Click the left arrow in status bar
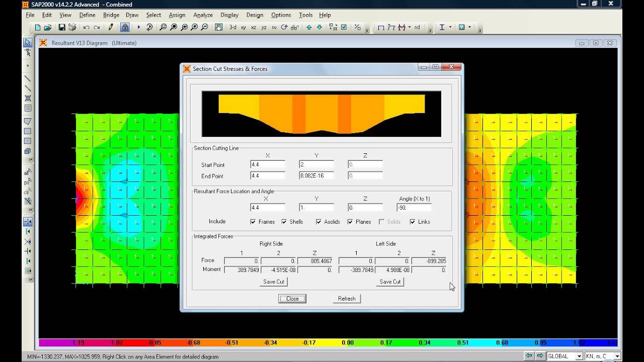The image size is (644, 362). click(529, 356)
